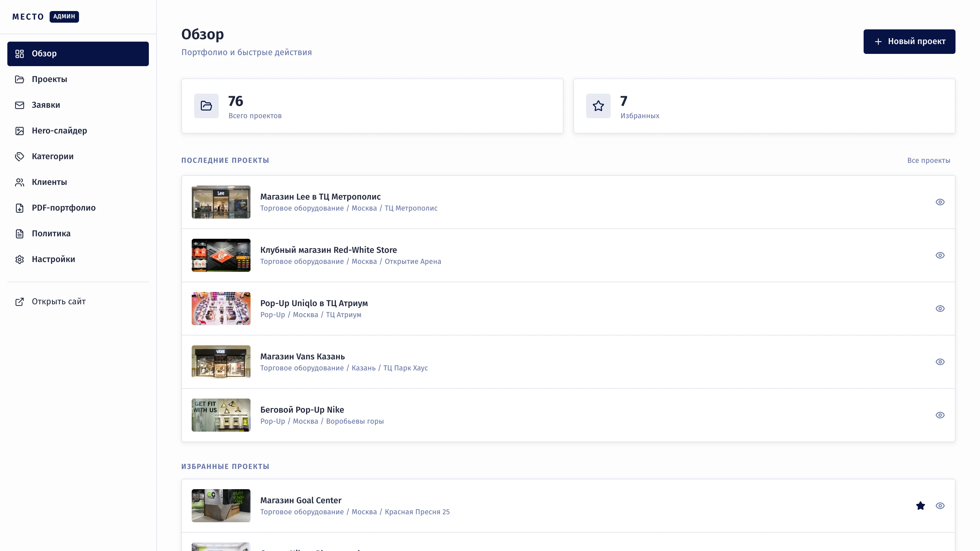
Task: Toggle visibility of Беговой Pop-Up Nike
Action: tap(940, 415)
